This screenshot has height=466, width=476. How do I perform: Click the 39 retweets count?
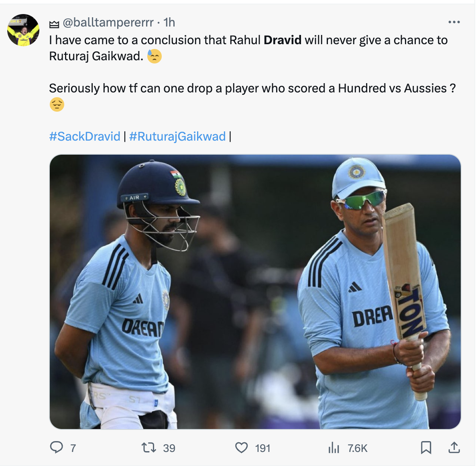coord(169,448)
